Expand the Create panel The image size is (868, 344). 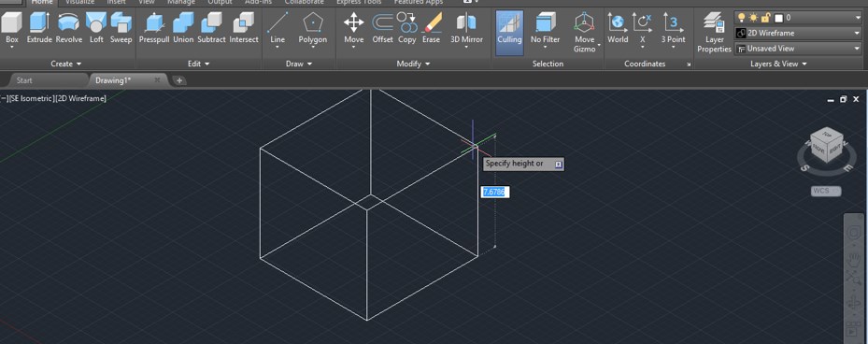(66, 64)
